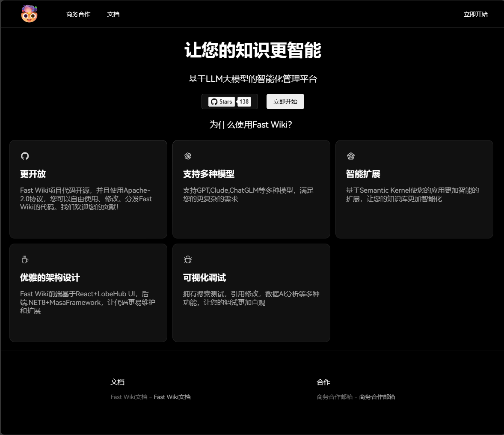Select the 更开放 card title
This screenshot has width=504, height=435.
(33, 174)
